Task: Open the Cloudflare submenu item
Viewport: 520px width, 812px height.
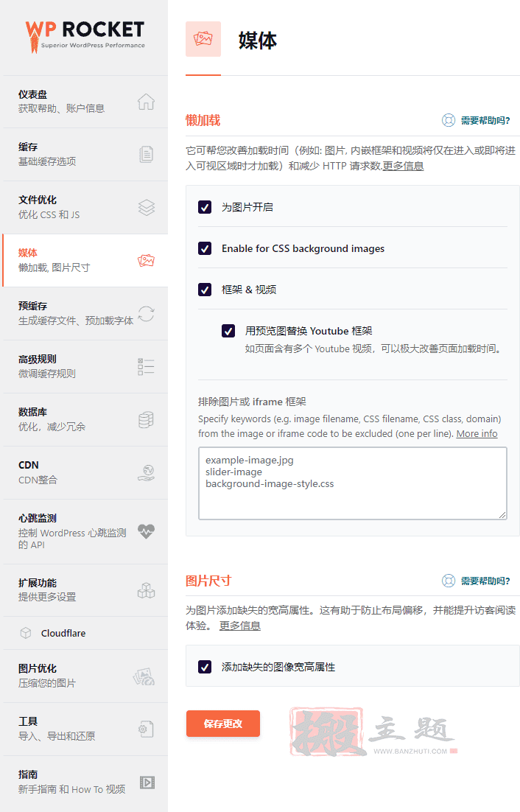Action: point(85,633)
